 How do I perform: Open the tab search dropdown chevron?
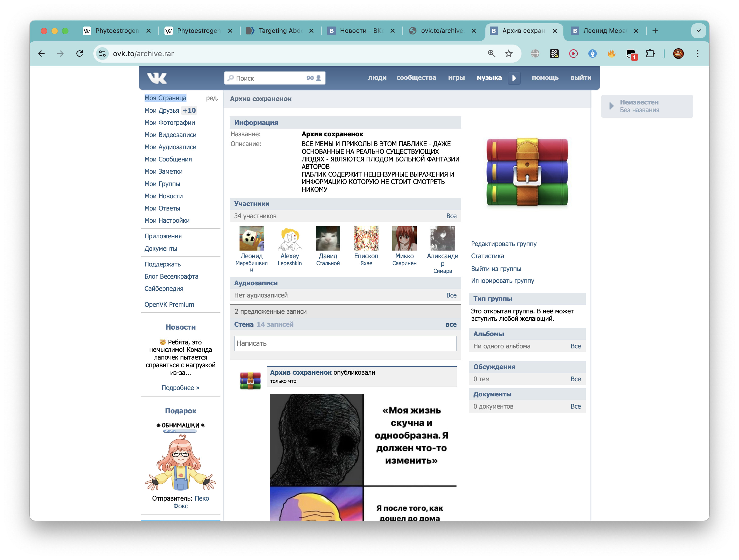[x=698, y=31]
